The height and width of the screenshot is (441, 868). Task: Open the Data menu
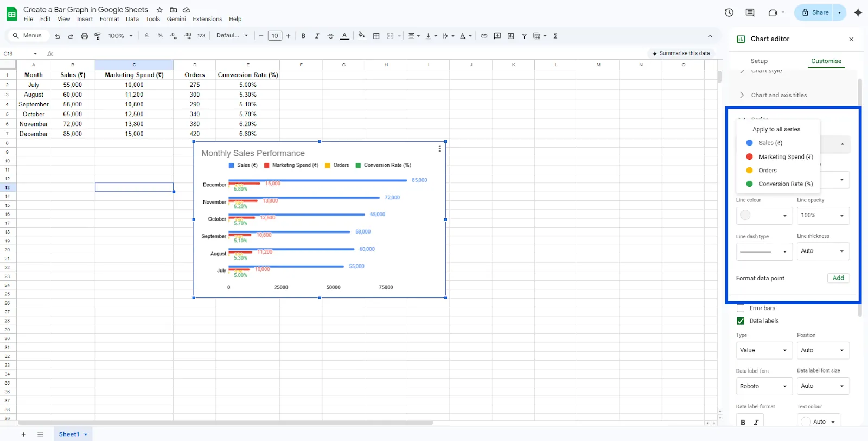132,19
